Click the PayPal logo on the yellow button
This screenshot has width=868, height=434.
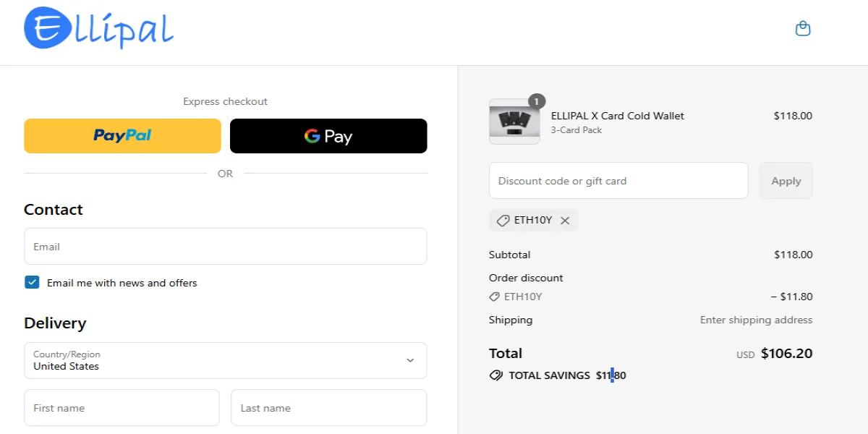click(x=122, y=135)
